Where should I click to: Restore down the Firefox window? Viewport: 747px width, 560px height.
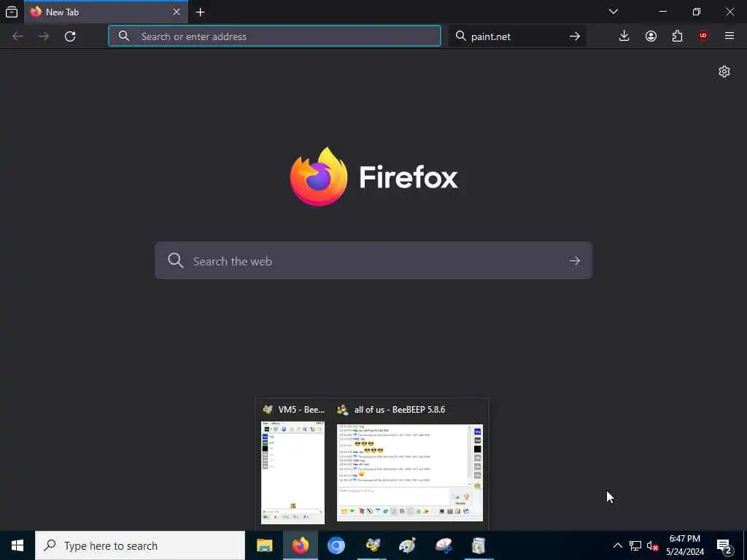coord(697,12)
